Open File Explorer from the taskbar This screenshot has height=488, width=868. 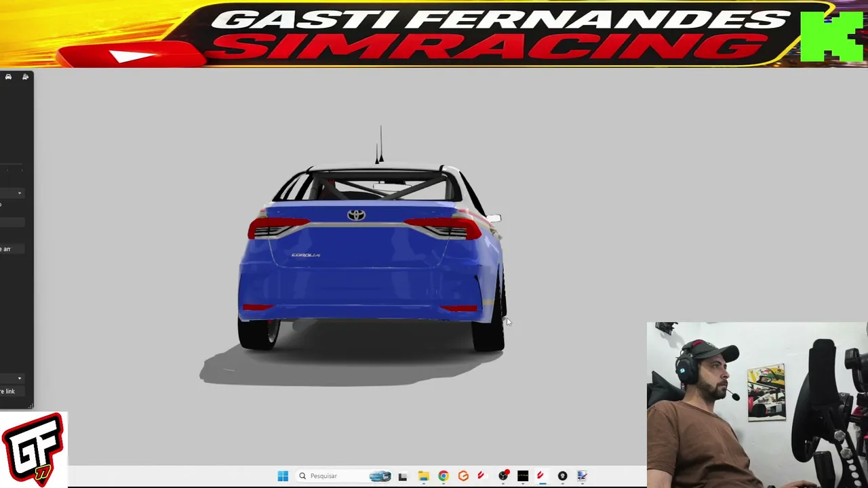pos(423,476)
